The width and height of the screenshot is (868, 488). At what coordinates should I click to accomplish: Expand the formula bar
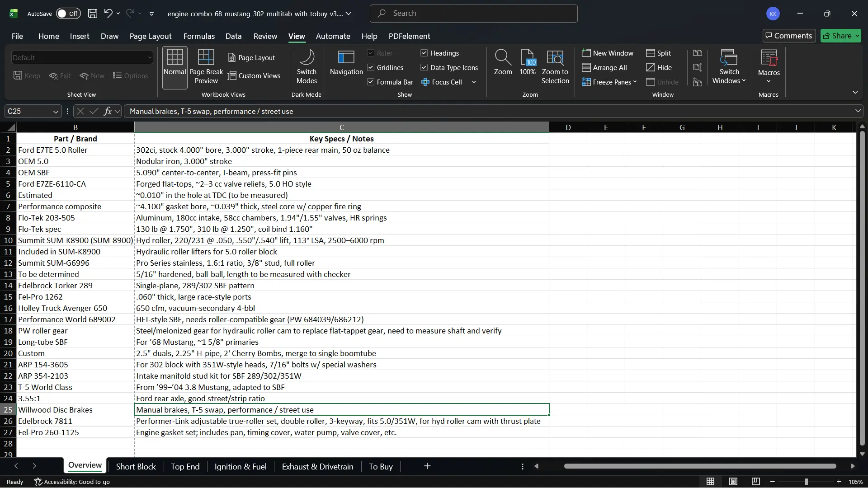pos(858,111)
